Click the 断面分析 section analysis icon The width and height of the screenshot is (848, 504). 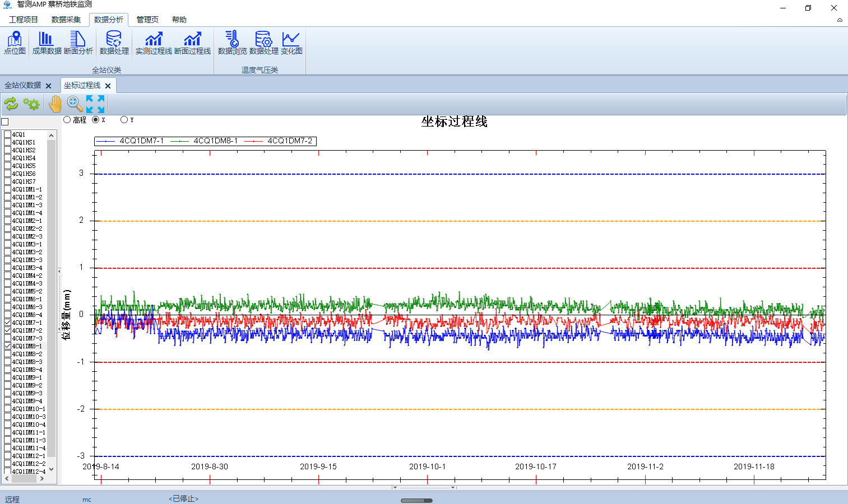click(78, 43)
